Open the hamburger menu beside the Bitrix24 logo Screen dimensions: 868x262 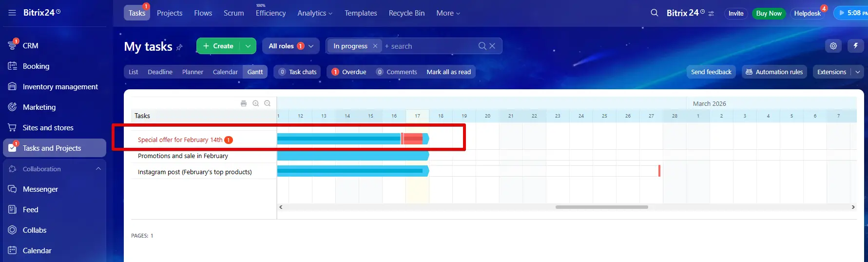12,13
